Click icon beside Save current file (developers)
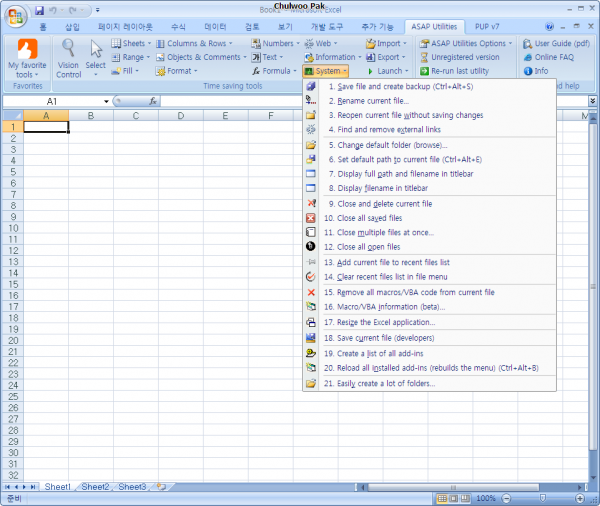This screenshot has height=506, width=600. 311,338
